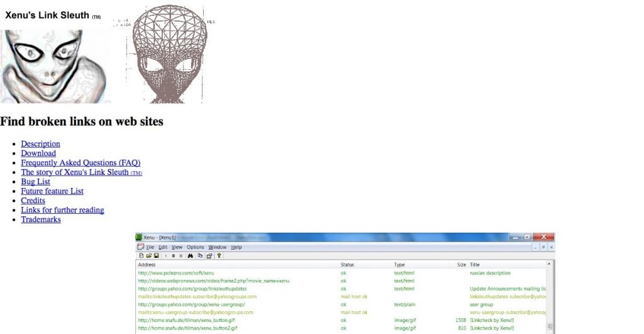This screenshot has height=334, width=644.
Task: Click the wireframe alien head image
Action: pyautogui.click(x=170, y=54)
